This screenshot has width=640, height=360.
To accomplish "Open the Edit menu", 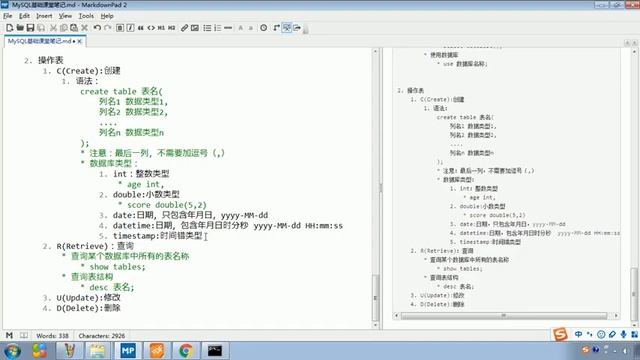I will pos(24,16).
